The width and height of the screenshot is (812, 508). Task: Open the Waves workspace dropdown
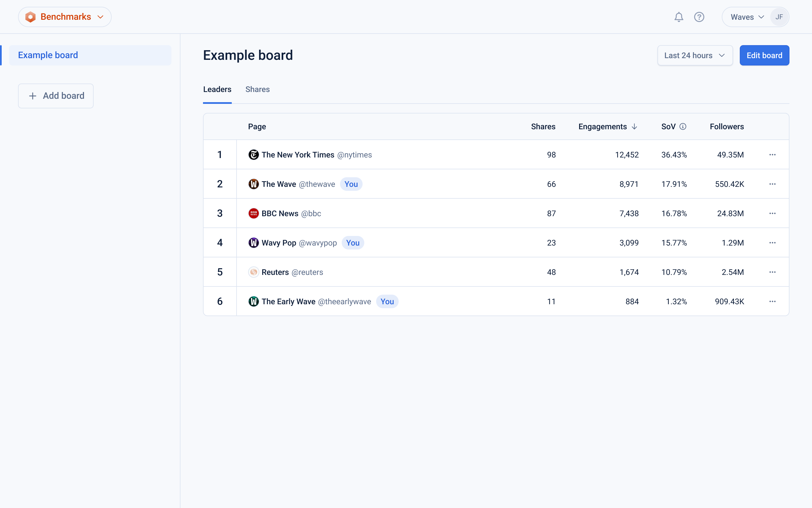pos(747,17)
